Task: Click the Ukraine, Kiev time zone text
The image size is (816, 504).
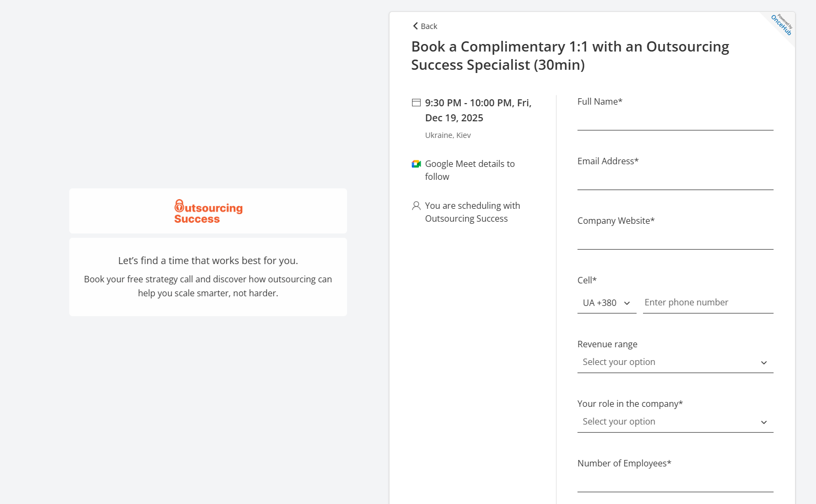Action: pos(448,135)
